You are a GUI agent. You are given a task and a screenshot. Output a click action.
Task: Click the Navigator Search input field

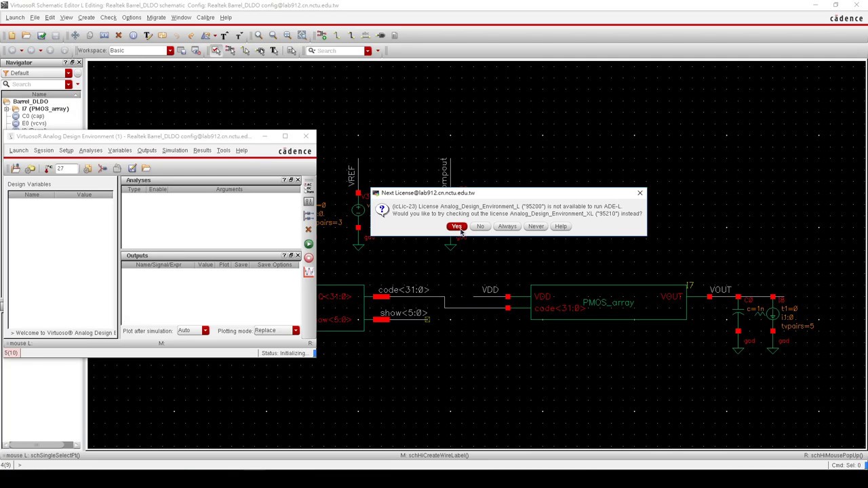(x=37, y=84)
